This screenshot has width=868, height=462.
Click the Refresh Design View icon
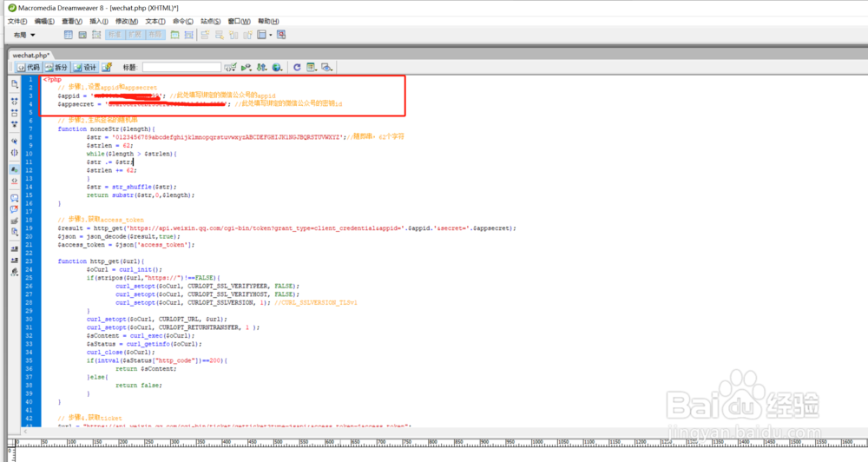[x=297, y=67]
